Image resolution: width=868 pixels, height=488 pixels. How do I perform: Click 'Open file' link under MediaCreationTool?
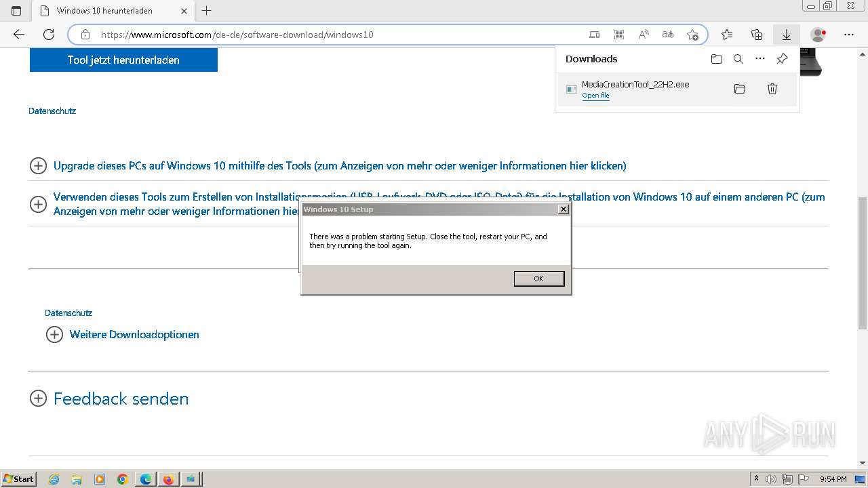pos(595,96)
